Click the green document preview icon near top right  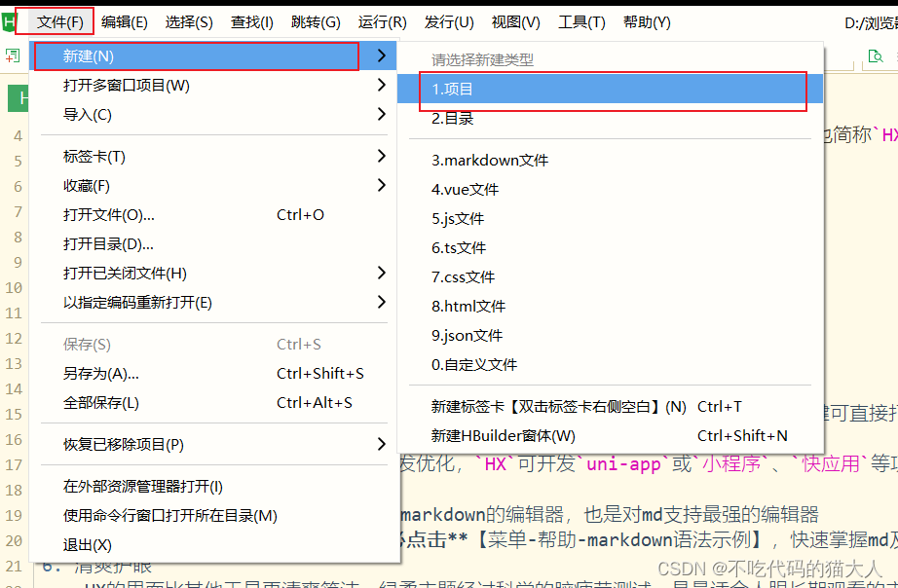pyautogui.click(x=874, y=57)
